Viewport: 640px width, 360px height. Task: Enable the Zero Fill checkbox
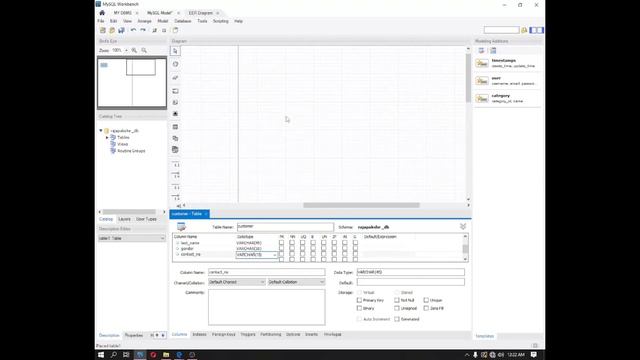point(426,308)
